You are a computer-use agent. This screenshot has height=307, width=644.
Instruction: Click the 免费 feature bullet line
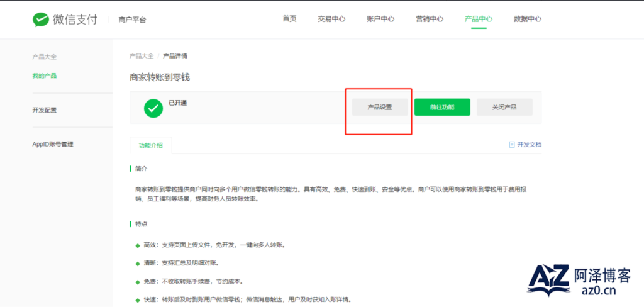coord(189,281)
